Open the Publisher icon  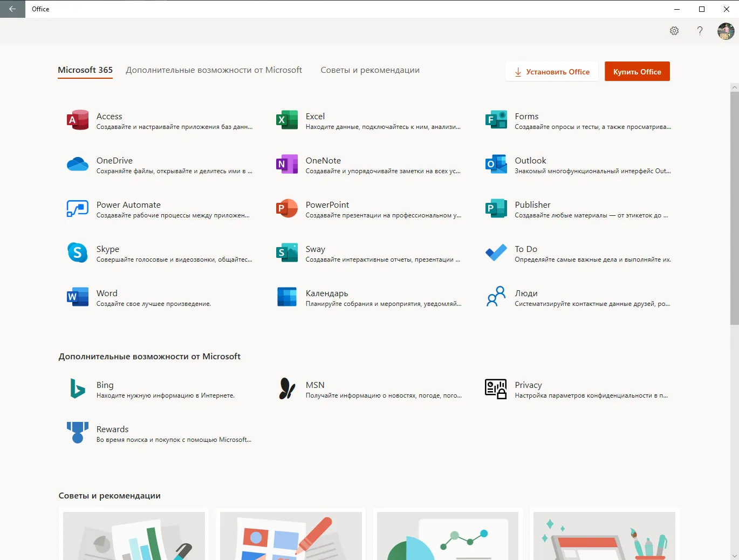point(496,208)
